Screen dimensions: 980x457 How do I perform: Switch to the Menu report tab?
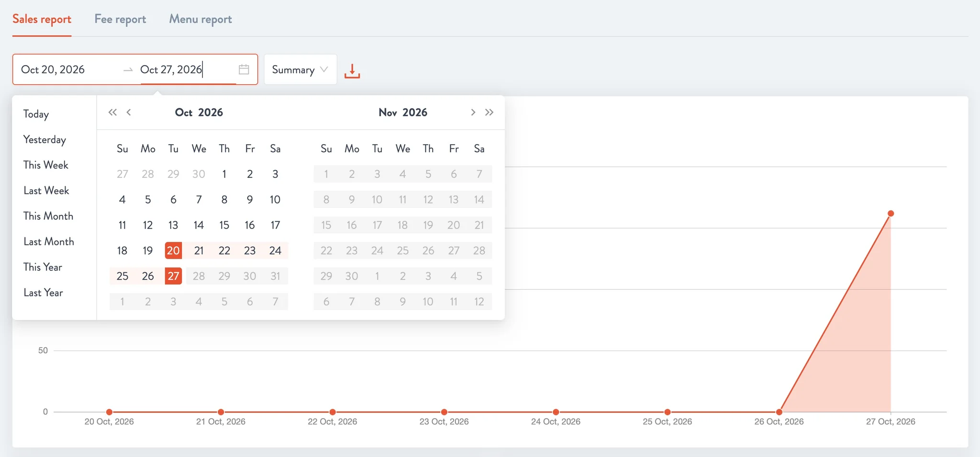pos(200,19)
